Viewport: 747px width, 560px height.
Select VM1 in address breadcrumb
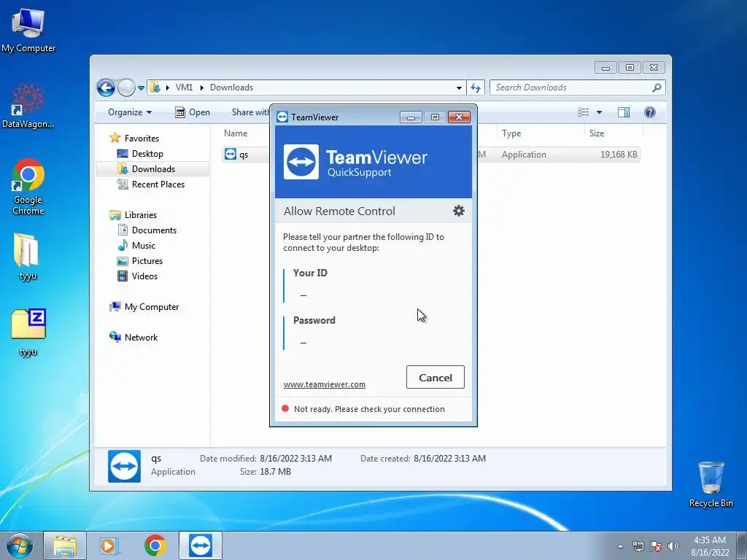point(185,87)
